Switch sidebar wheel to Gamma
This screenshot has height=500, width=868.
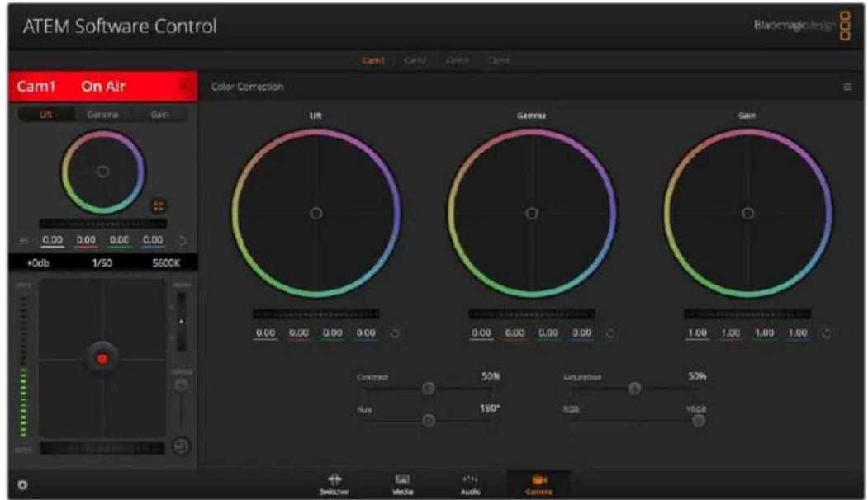tap(103, 115)
